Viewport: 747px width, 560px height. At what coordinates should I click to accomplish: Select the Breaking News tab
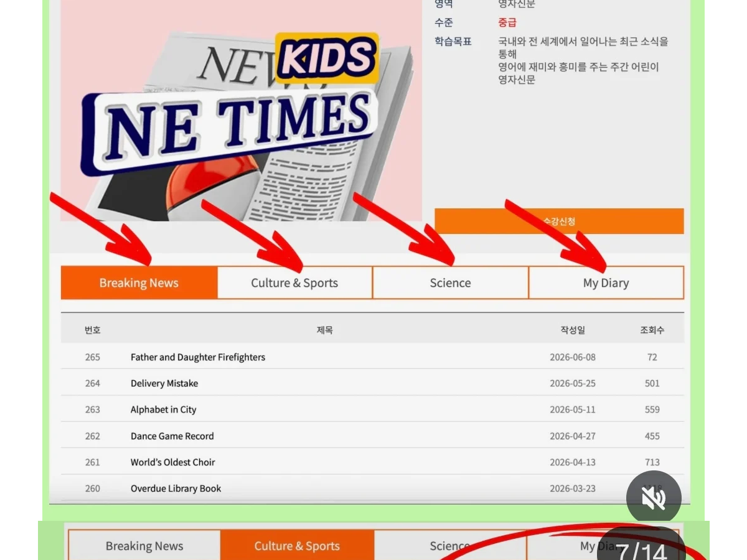(139, 283)
